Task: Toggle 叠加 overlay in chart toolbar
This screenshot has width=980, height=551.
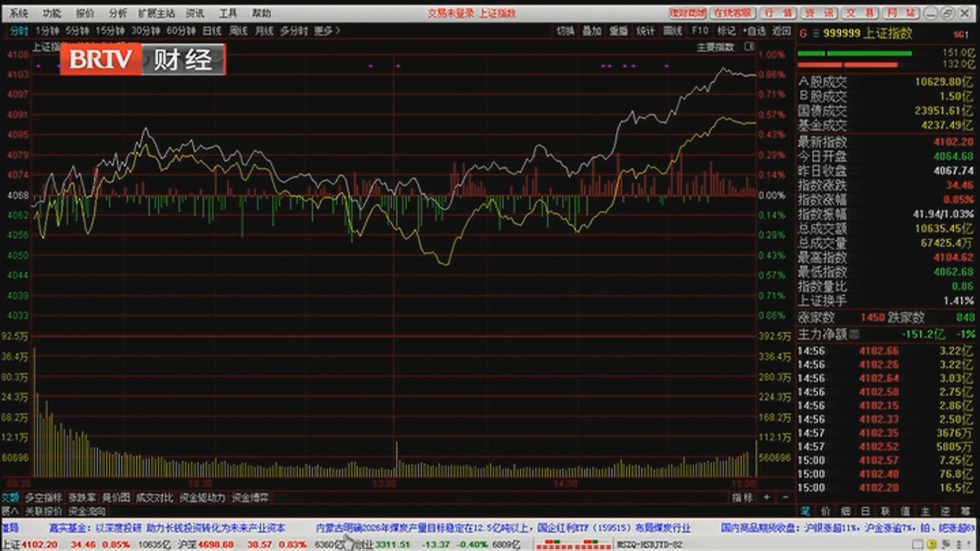Action: point(592,31)
